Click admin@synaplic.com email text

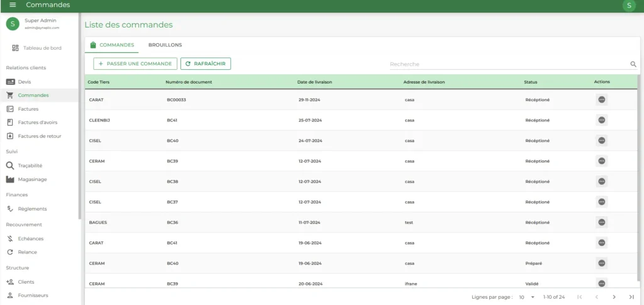click(42, 28)
